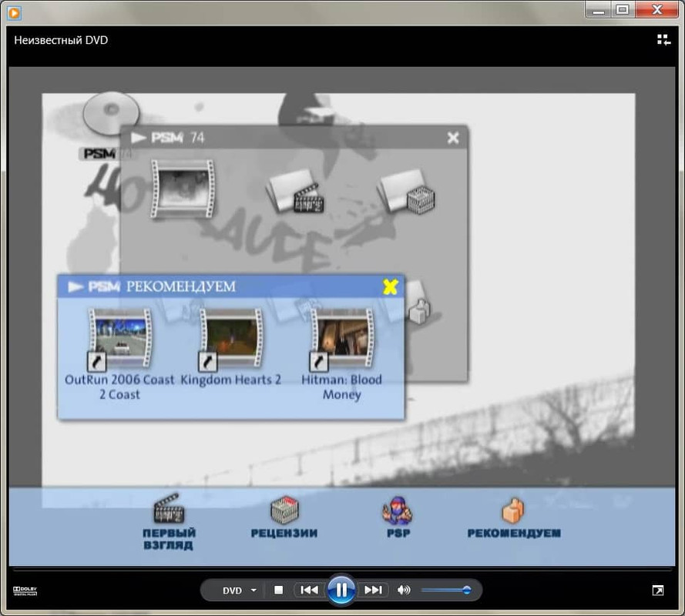Maximize the Media Player window
This screenshot has height=616, width=685.
click(x=623, y=9)
